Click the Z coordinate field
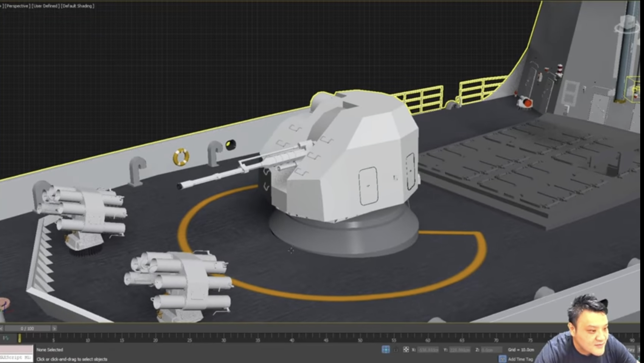The width and height of the screenshot is (644, 363). tap(492, 350)
